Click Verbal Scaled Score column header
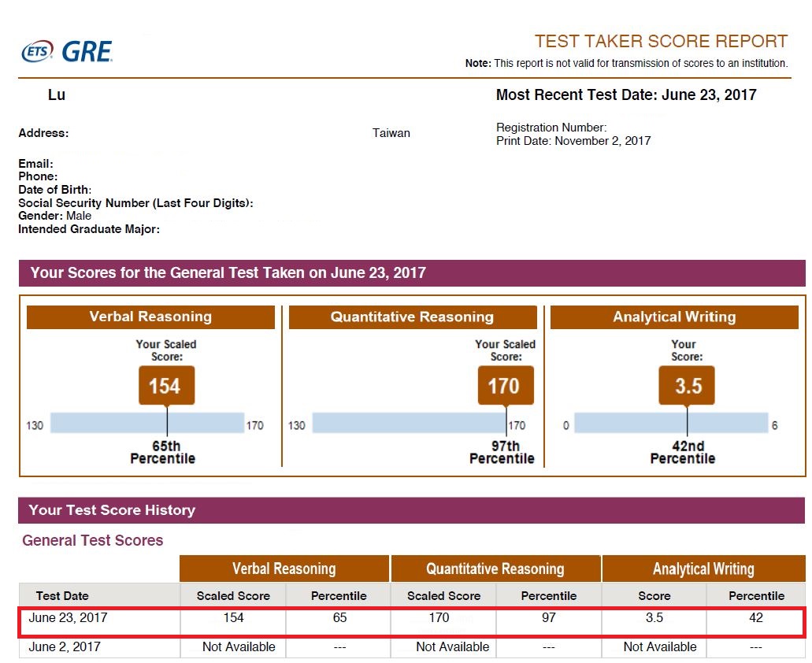 pyautogui.click(x=234, y=596)
